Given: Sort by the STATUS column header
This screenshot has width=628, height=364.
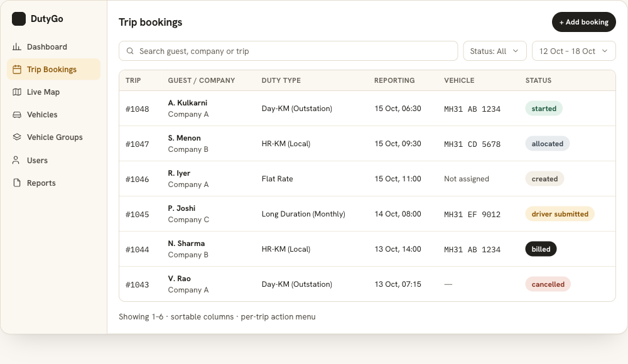Looking at the screenshot, I should (x=538, y=80).
